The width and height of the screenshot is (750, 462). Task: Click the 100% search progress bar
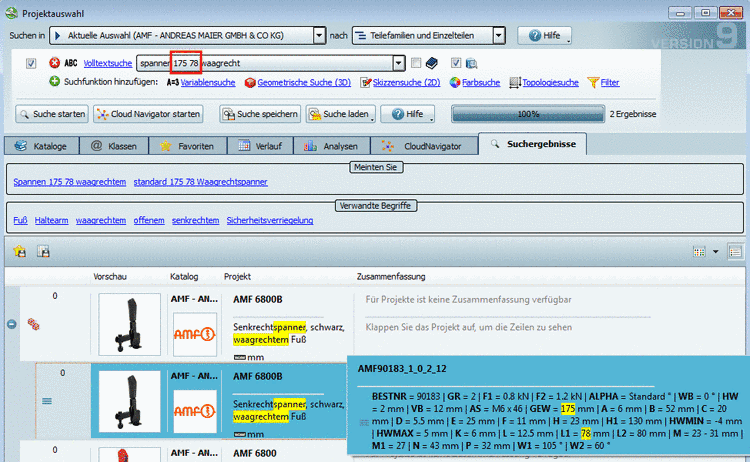click(x=528, y=114)
